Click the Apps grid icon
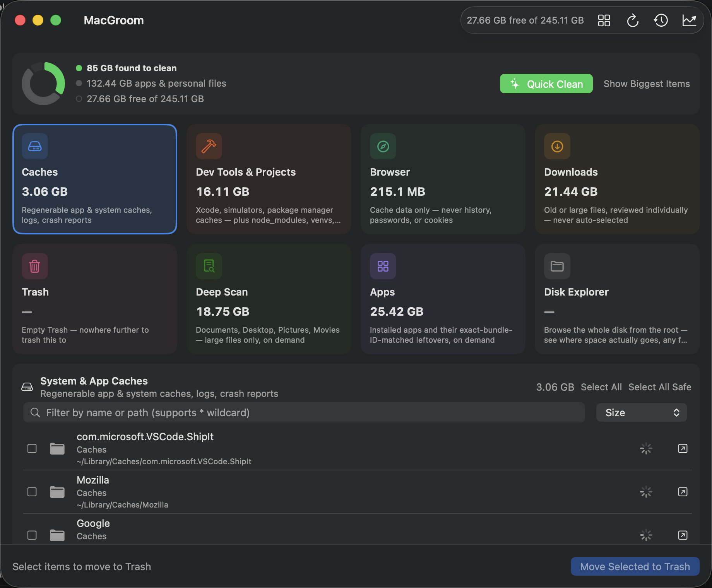The image size is (712, 588). (383, 266)
